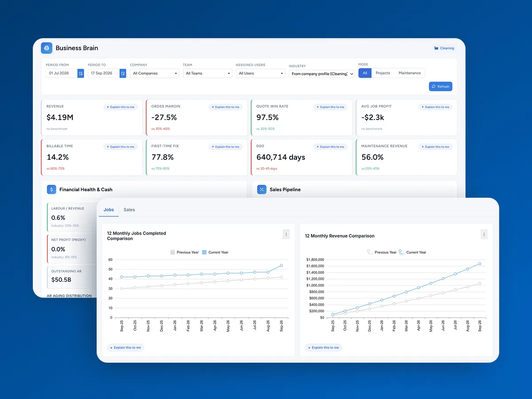Click the 640,714 days DSO value
This screenshot has width=532, height=399.
click(x=281, y=157)
